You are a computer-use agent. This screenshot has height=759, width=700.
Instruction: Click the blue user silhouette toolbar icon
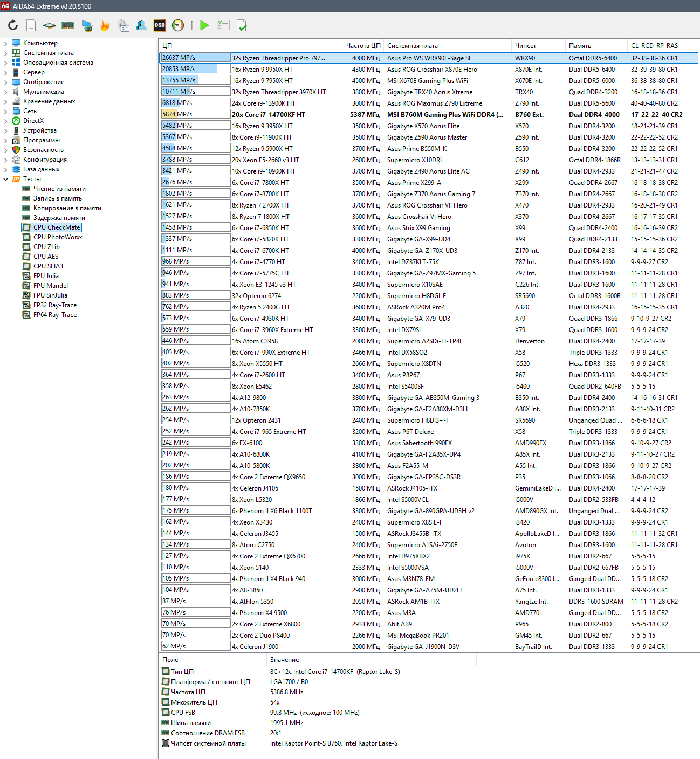[141, 25]
